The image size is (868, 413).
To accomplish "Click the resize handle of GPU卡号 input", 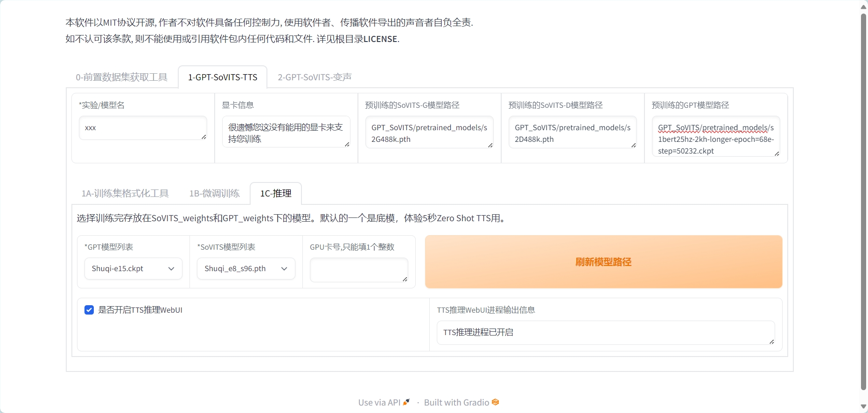I will [x=405, y=279].
